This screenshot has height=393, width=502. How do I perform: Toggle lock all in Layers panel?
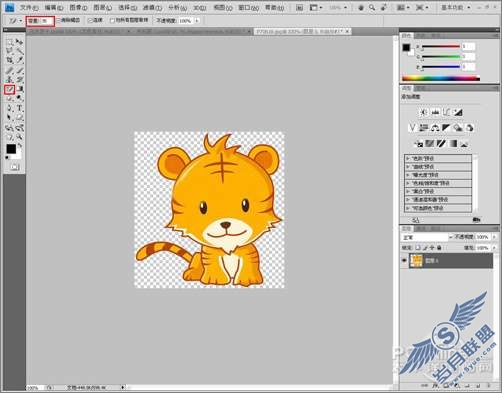pyautogui.click(x=439, y=248)
